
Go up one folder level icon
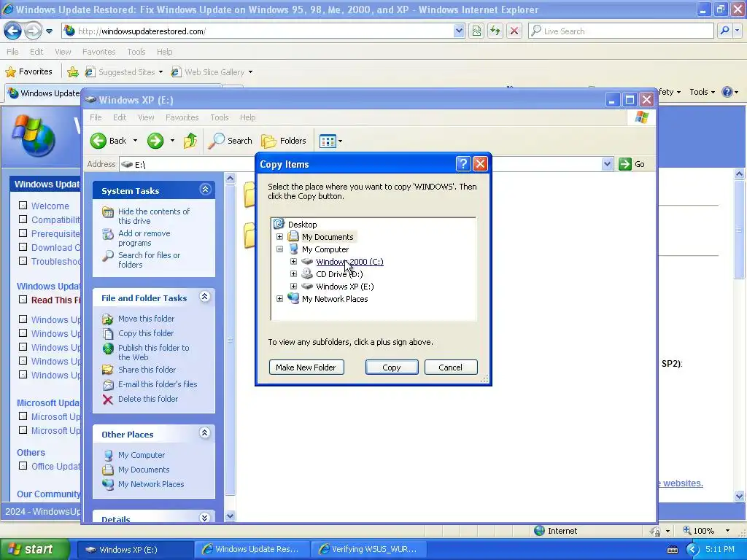190,141
